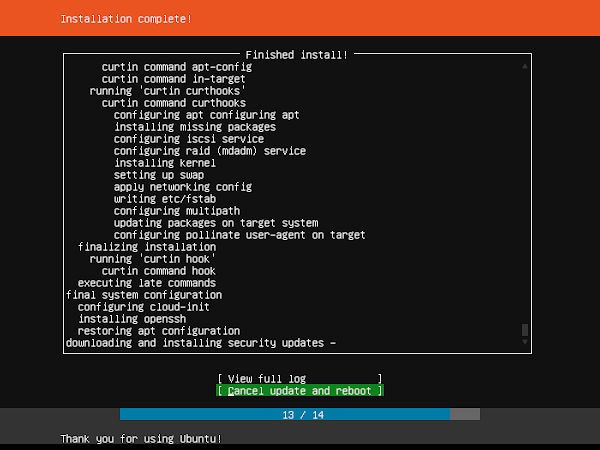Select 'restoring apt configuration' log line
This screenshot has width=600, height=450.
[159, 331]
